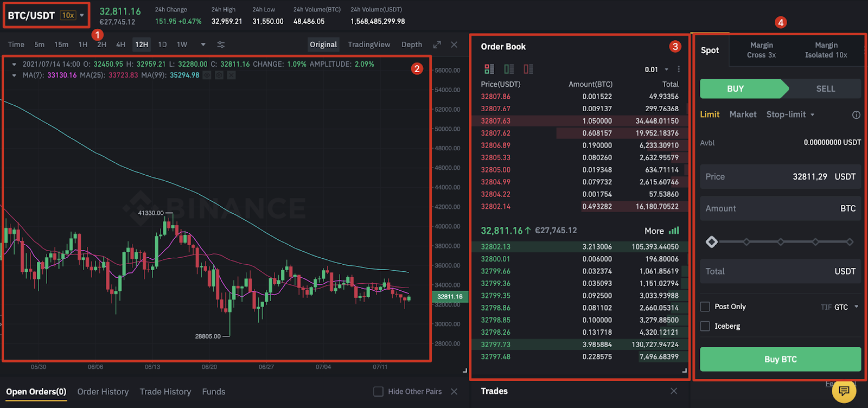Check Hide Other Pairs option
Screen dimensions: 868x408
pyautogui.click(x=379, y=392)
